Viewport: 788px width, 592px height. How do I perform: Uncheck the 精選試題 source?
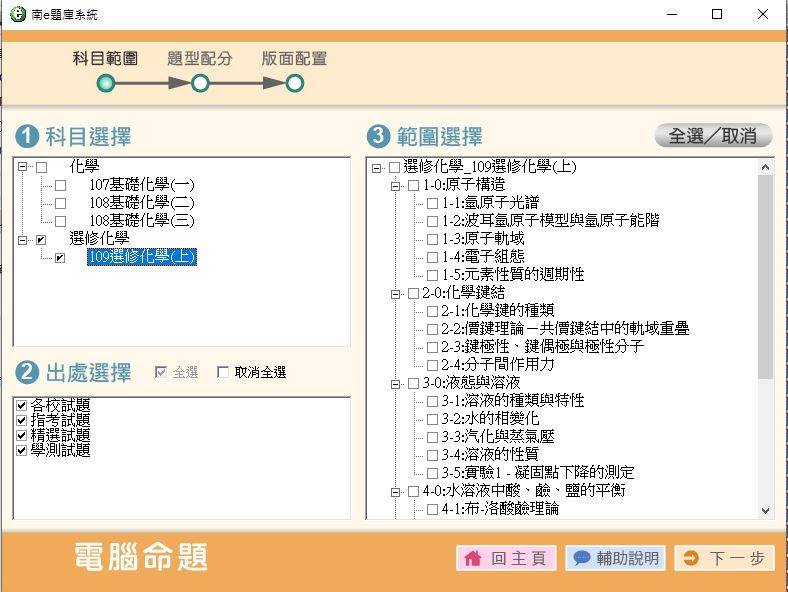tap(21, 435)
